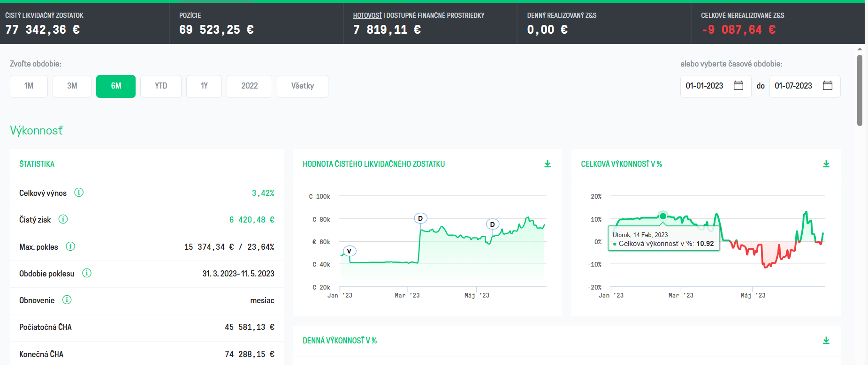Click the page vertical scrollbar

(x=860, y=90)
